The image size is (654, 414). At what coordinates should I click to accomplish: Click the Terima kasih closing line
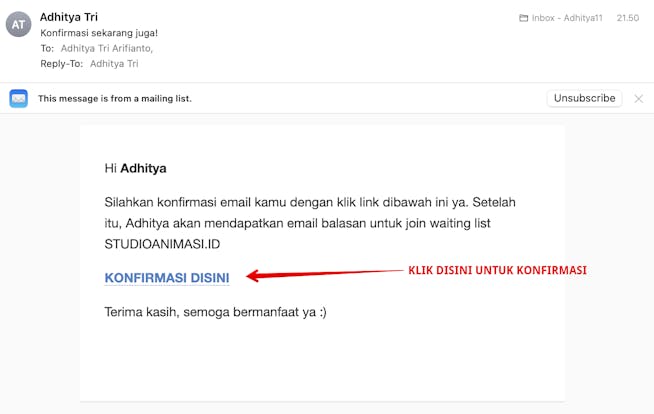215,312
